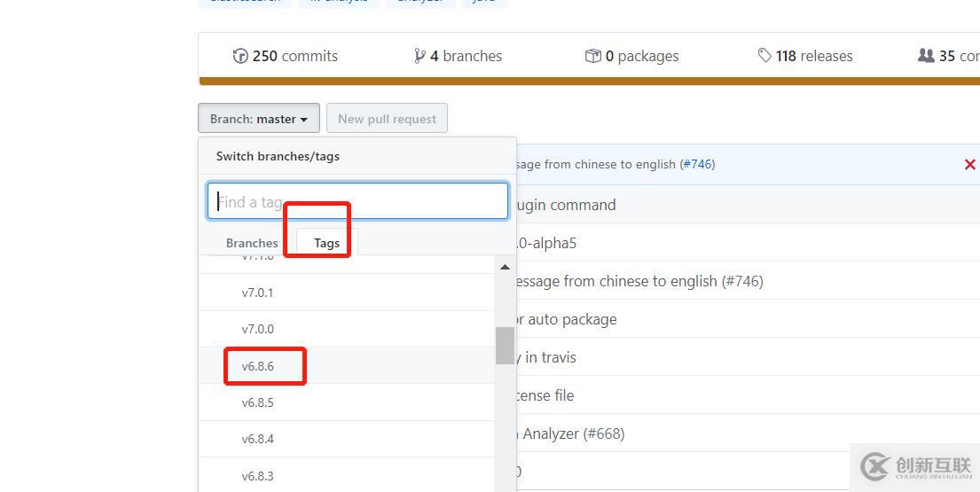Viewport: 980px width, 492px height.
Task: Click the New pull request button
Action: 387,118
